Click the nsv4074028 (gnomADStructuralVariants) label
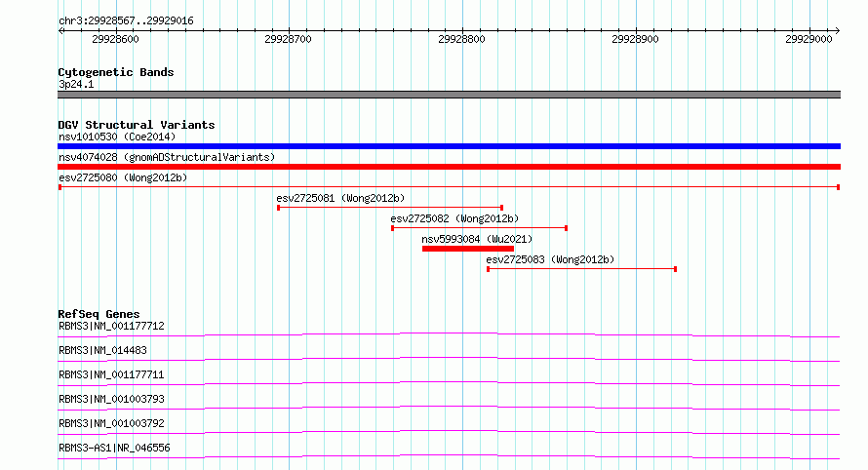 point(167,157)
